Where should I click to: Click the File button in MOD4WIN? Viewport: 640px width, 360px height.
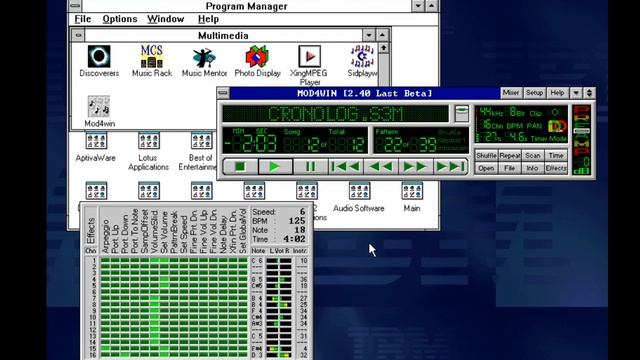point(509,168)
